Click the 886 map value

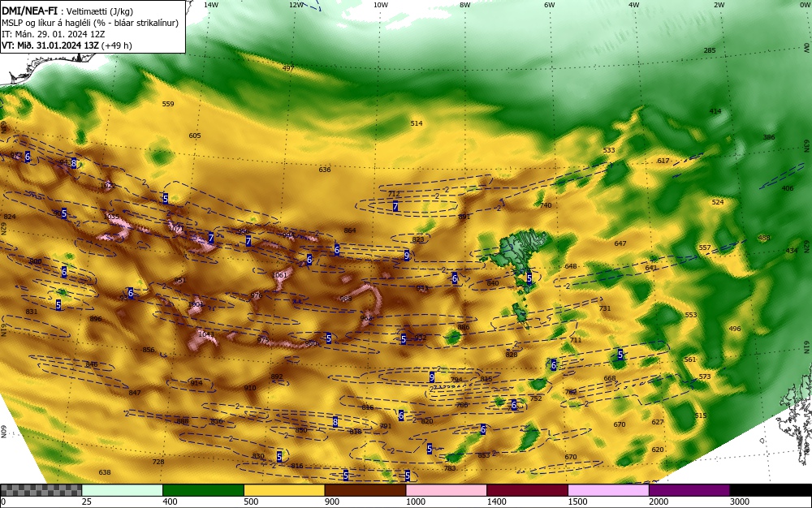[x=464, y=327]
